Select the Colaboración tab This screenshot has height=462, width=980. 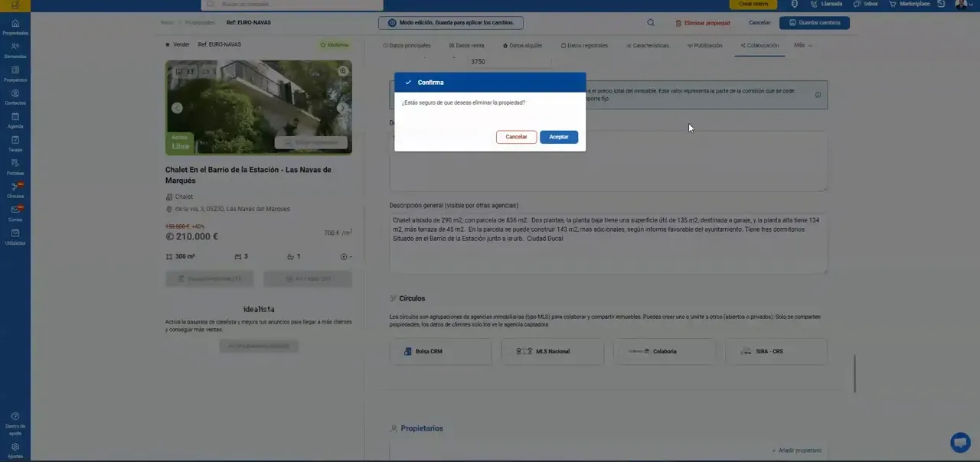pyautogui.click(x=759, y=45)
